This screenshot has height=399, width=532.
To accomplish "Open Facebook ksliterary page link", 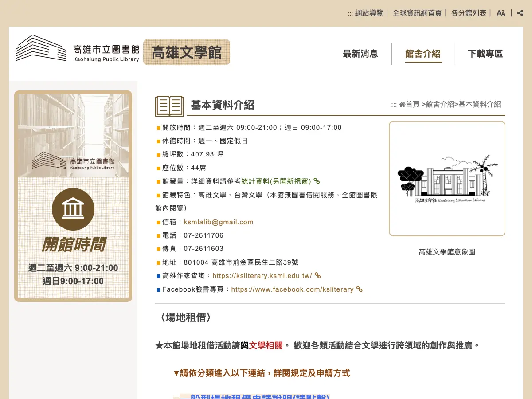I will coord(293,289).
